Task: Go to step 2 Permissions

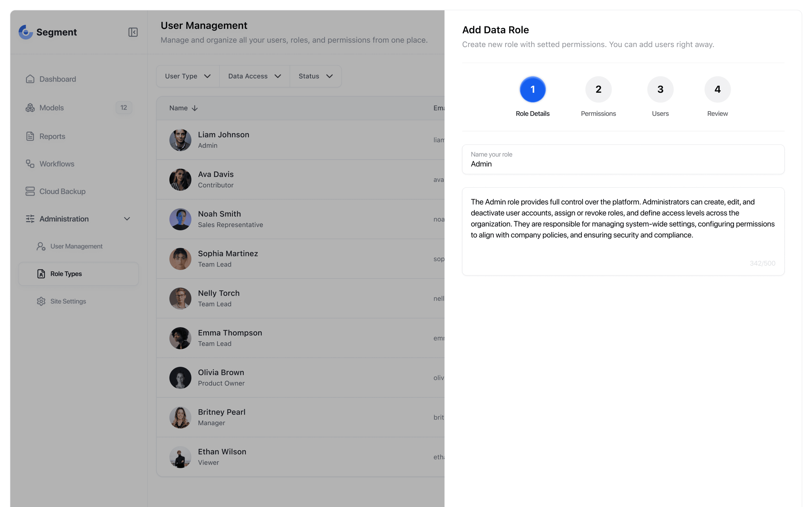Action: click(598, 89)
